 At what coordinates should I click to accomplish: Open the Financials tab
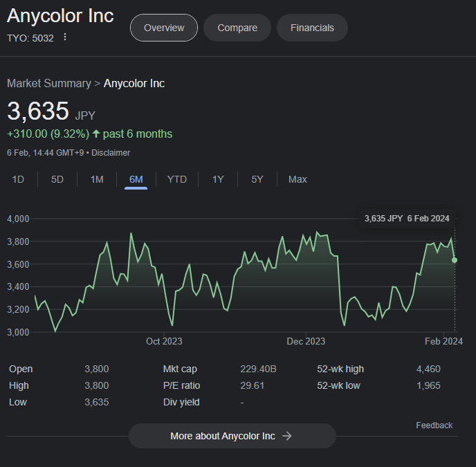[312, 28]
